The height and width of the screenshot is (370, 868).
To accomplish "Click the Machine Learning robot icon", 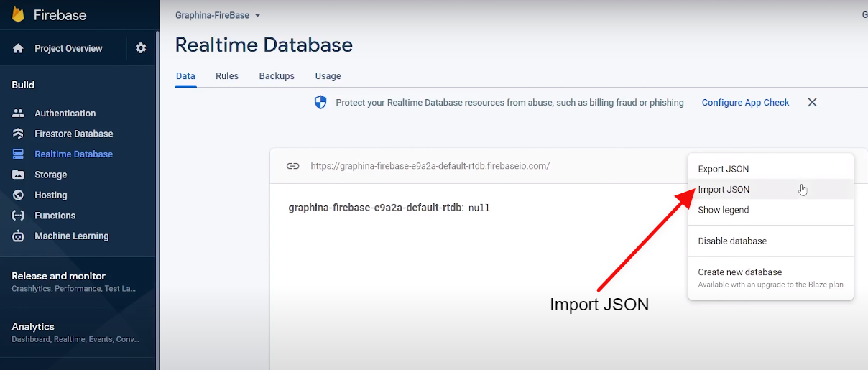I will point(19,236).
